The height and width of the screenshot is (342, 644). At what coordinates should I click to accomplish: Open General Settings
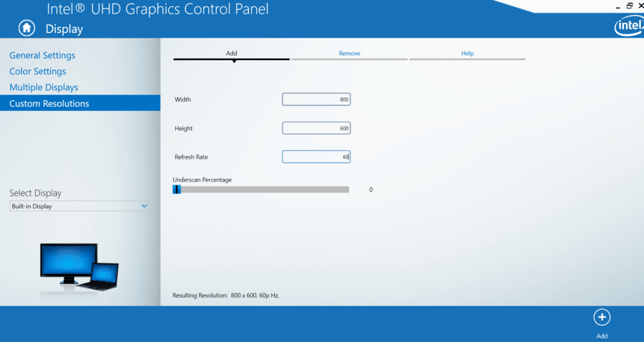click(42, 55)
